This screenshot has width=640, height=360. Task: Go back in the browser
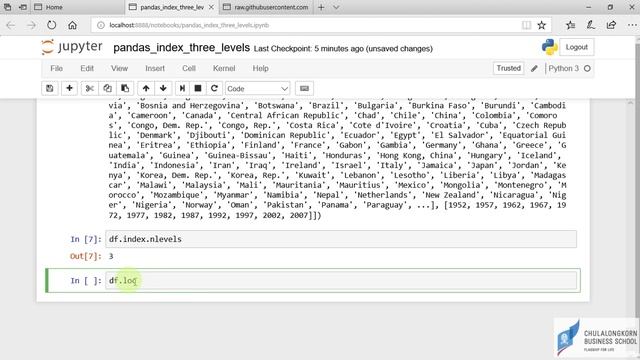[x=11, y=25]
